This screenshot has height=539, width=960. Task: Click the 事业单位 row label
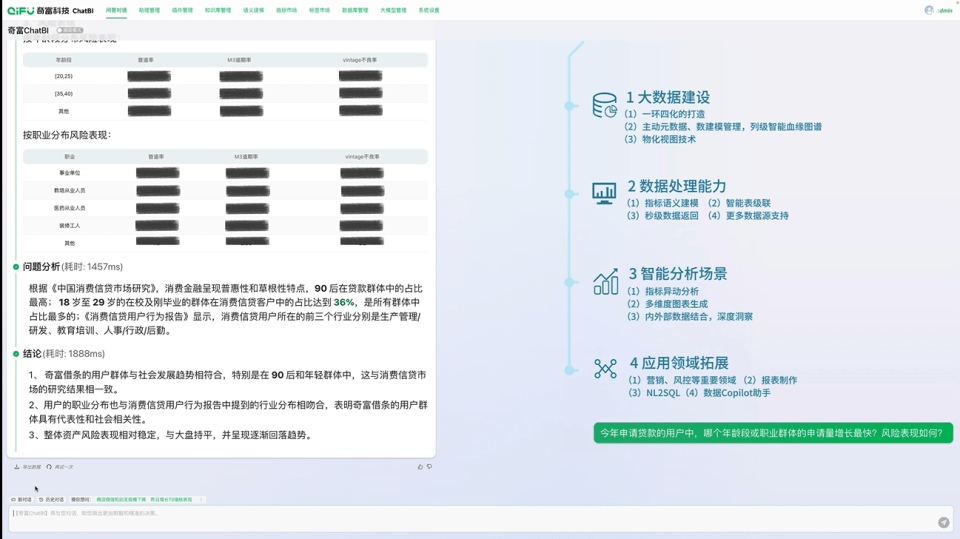pyautogui.click(x=70, y=173)
